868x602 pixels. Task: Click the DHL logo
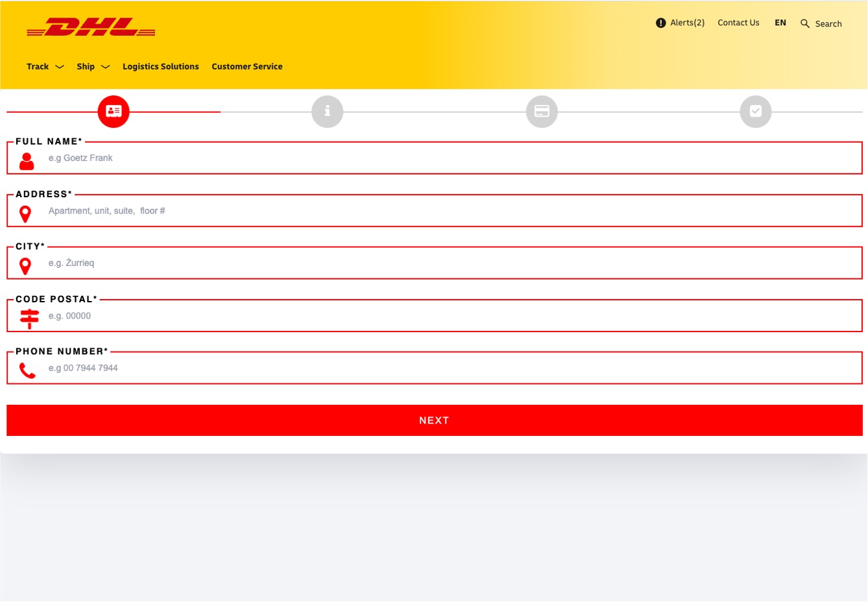tap(90, 26)
